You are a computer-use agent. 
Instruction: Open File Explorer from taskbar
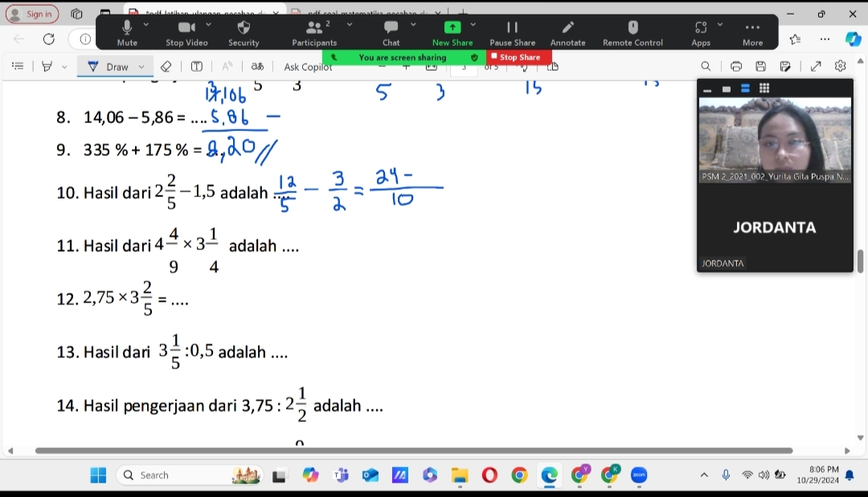pyautogui.click(x=460, y=474)
